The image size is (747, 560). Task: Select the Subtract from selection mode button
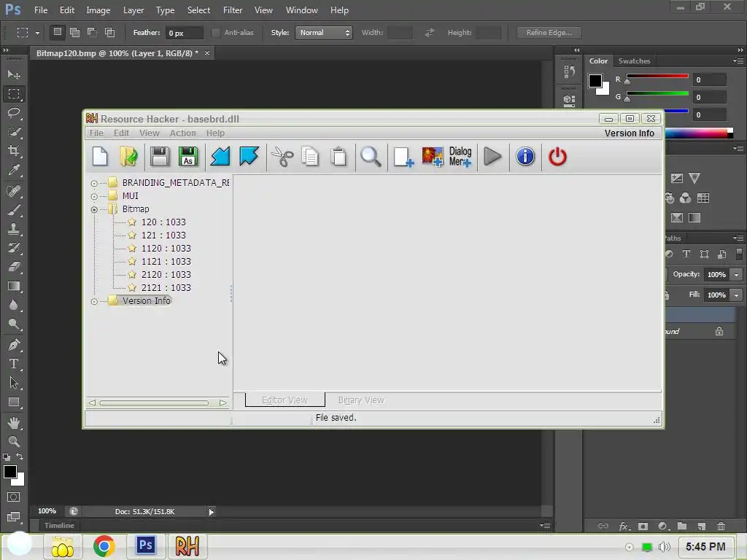(x=92, y=32)
